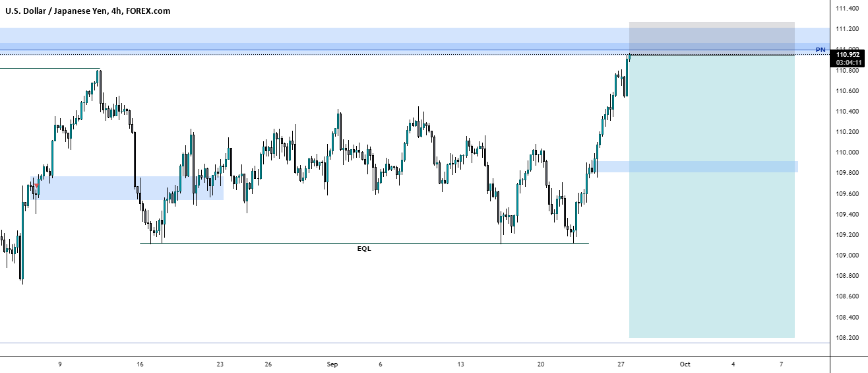Viewport: 868px width, 373px height.
Task: Click the 109.400 price axis label
Action: tap(847, 215)
